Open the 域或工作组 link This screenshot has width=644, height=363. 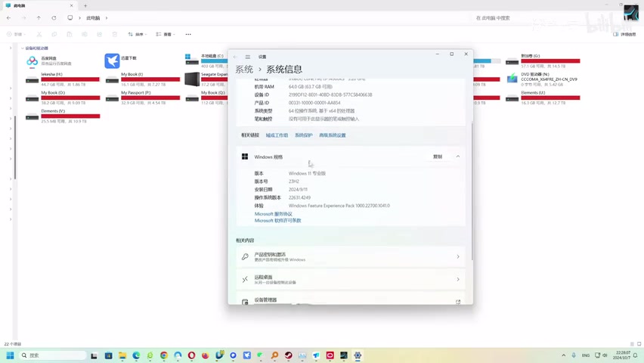coord(277,135)
